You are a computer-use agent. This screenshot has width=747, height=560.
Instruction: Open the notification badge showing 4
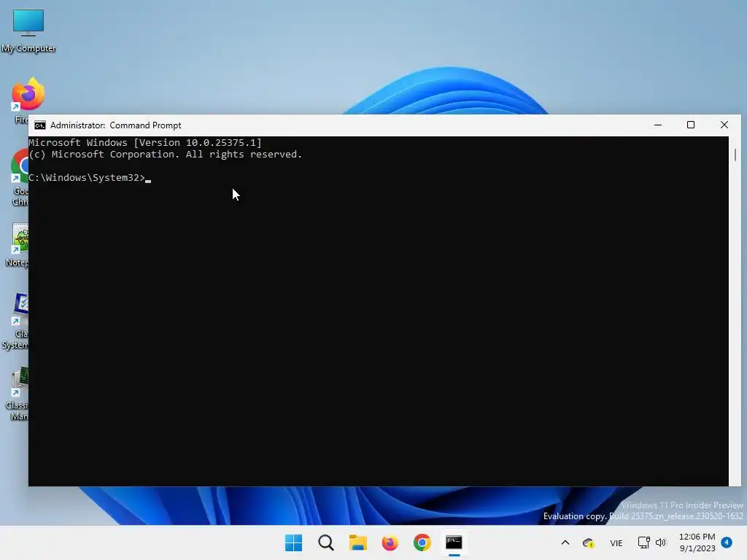[x=727, y=542]
